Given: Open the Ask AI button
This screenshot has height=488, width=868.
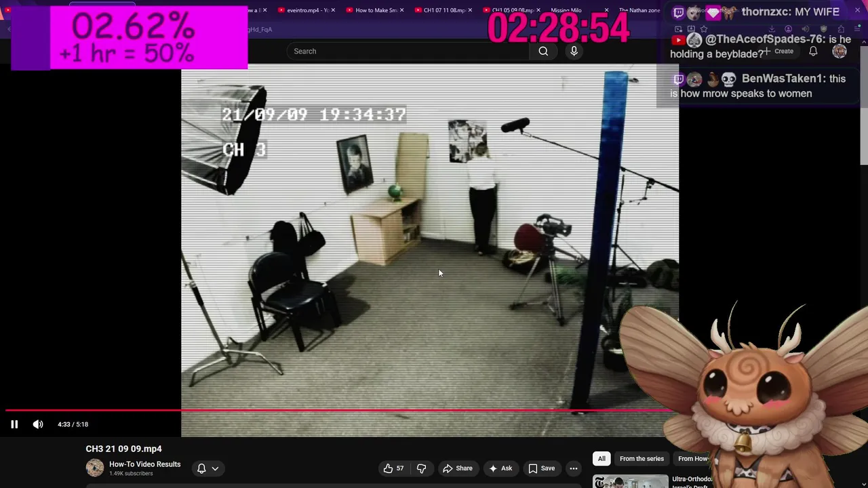Looking at the screenshot, I should click(x=500, y=468).
